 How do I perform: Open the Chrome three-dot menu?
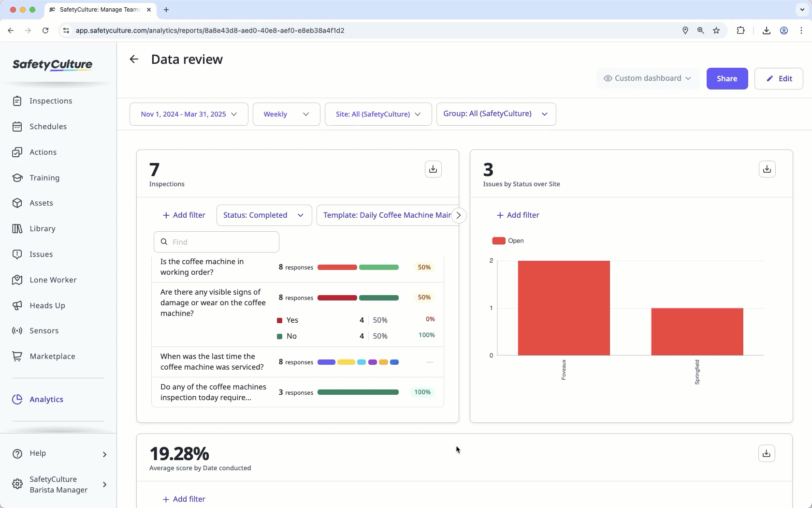(x=801, y=30)
